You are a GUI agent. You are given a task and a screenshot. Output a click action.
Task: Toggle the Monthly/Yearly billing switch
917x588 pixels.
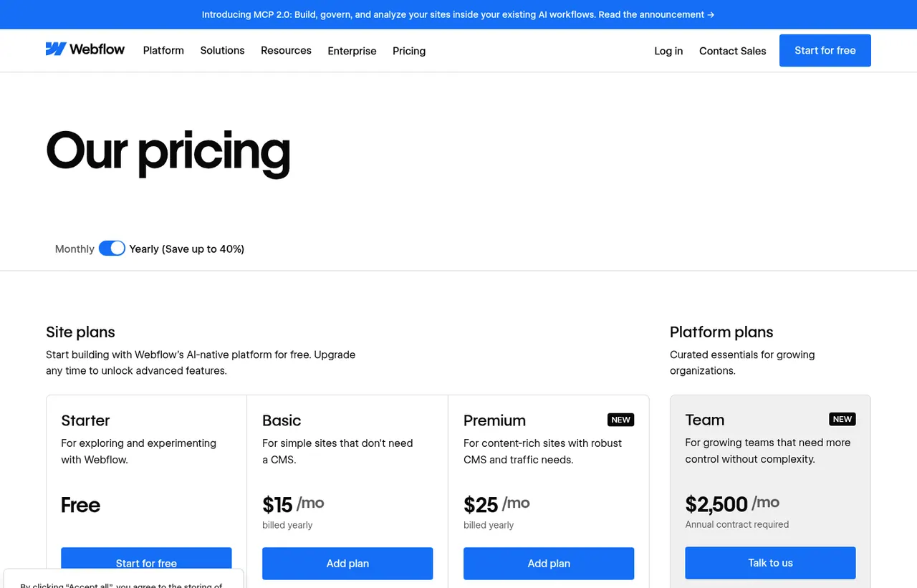point(112,249)
